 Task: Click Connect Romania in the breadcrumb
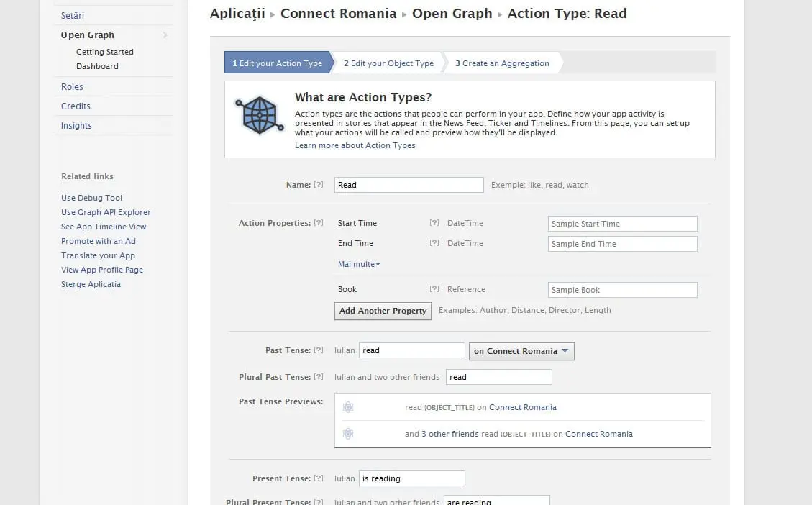(x=339, y=14)
